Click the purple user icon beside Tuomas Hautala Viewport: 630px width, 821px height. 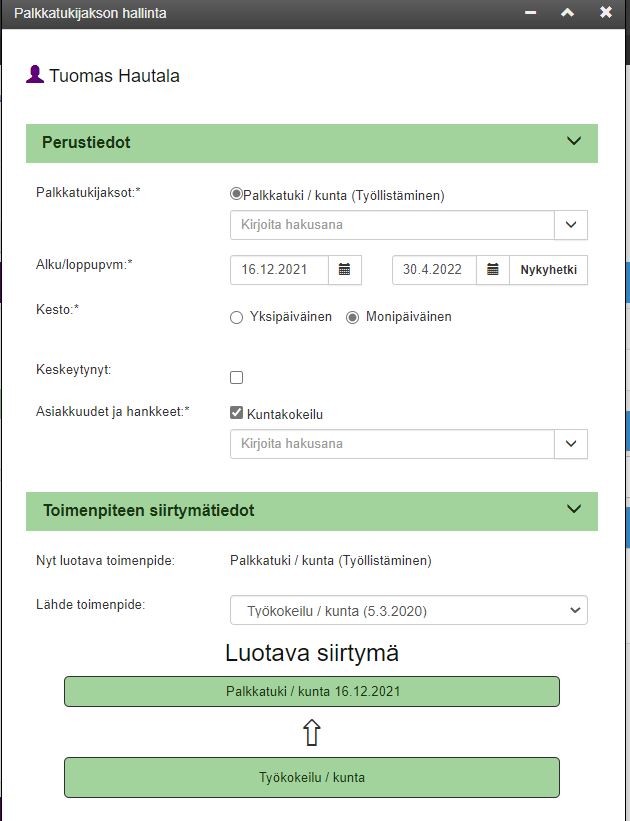[x=35, y=74]
